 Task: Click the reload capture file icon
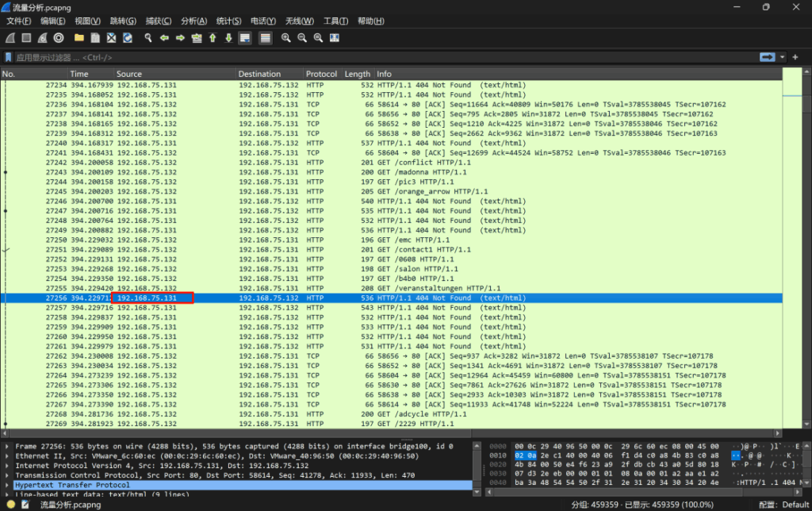[127, 38]
